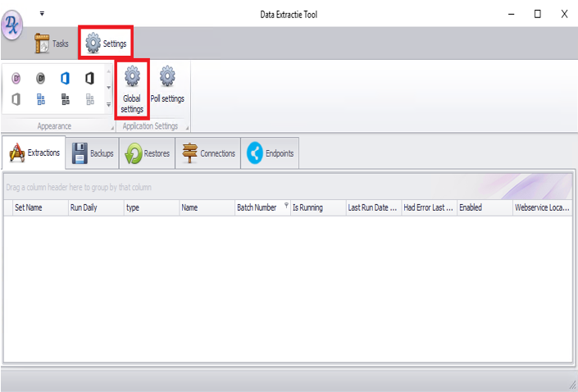
Task: Choose the blue tiles skin icon
Action: pyautogui.click(x=40, y=100)
